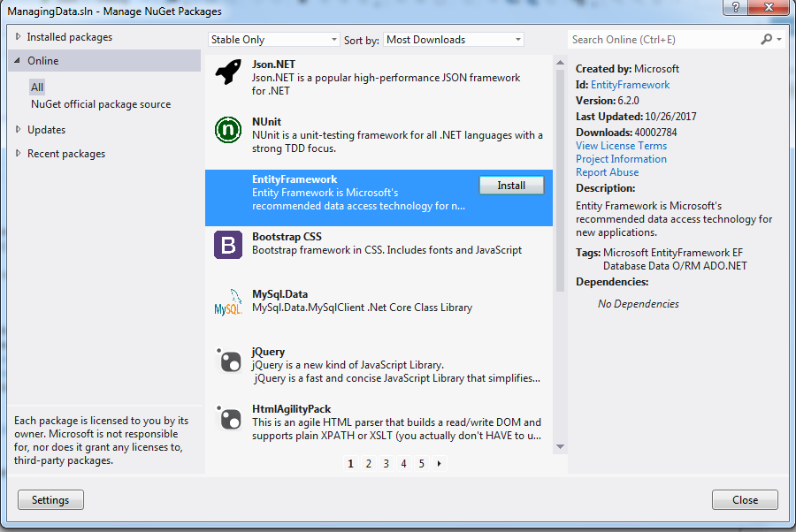Click the Version 6.2.0 value

pyautogui.click(x=629, y=101)
